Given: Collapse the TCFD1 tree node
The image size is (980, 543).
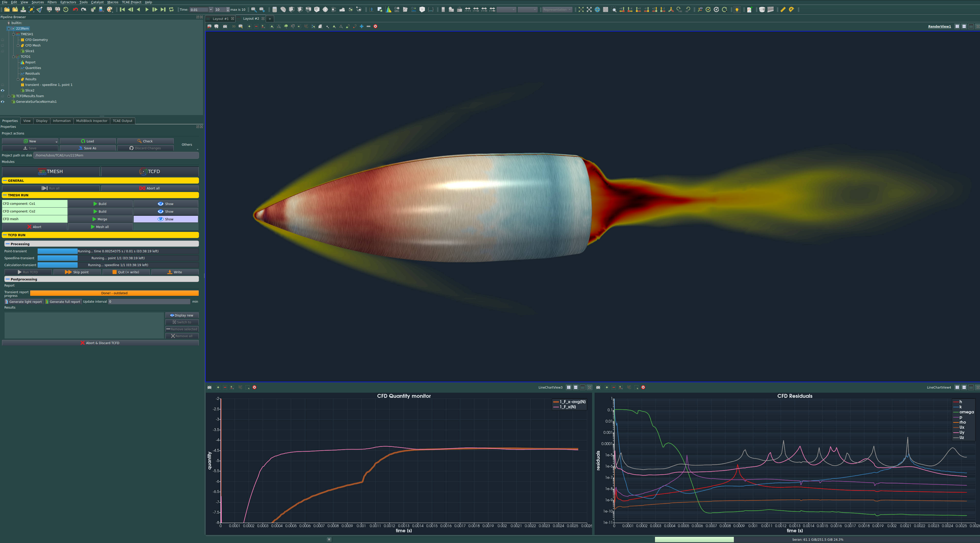Looking at the screenshot, I should (13, 57).
